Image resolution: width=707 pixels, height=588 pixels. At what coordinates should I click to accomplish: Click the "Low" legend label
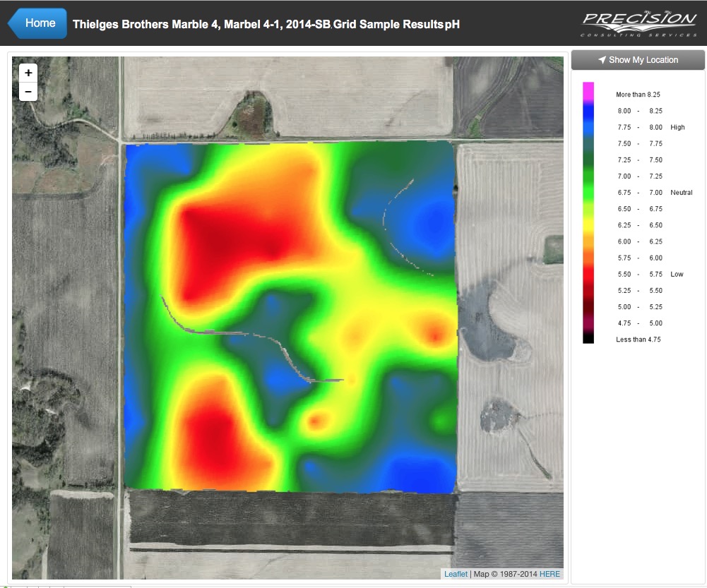(x=677, y=274)
